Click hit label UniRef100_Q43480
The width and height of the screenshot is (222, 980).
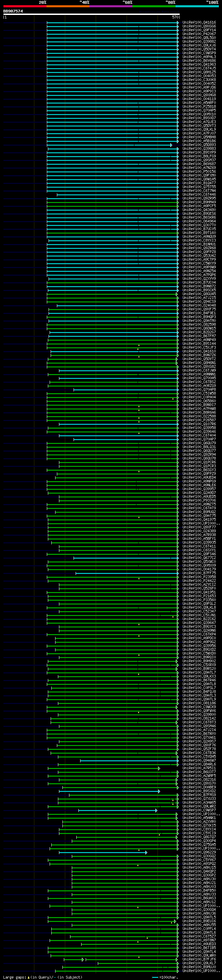coord(199,210)
